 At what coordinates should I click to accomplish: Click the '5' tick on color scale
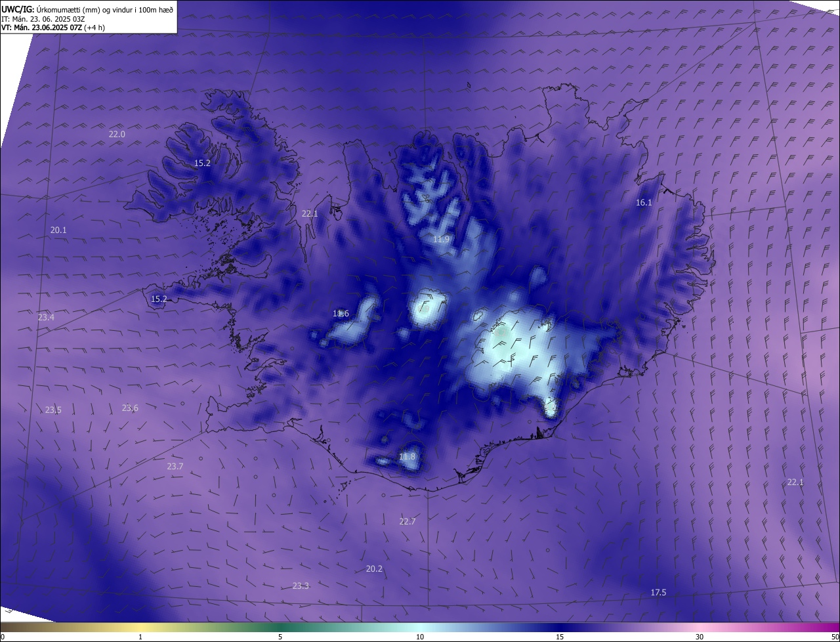(x=280, y=637)
